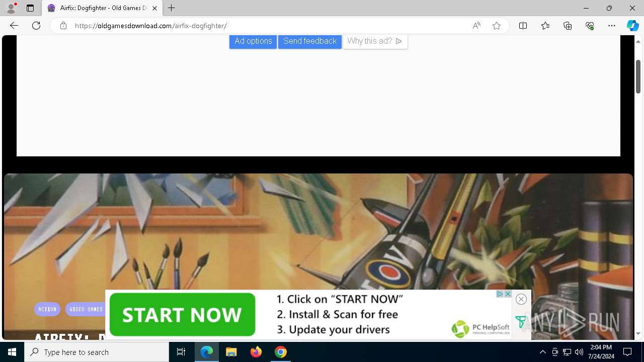644x362 pixels.
Task: Click the scrollbar down arrow
Action: pos(638,333)
